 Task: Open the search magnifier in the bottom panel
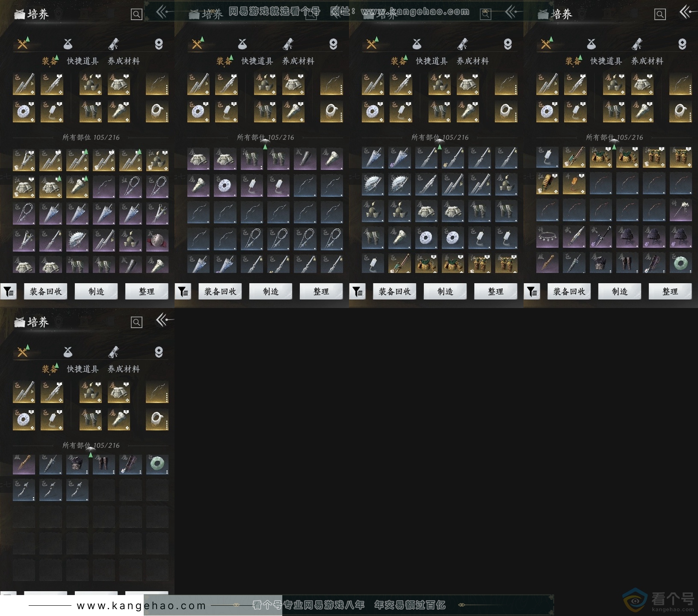136,322
